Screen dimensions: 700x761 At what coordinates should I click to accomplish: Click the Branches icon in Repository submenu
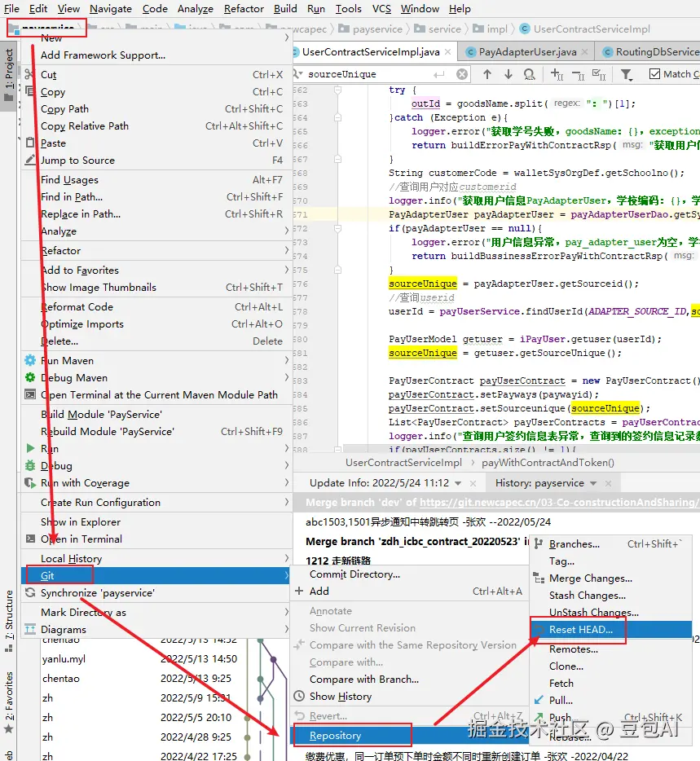[539, 544]
